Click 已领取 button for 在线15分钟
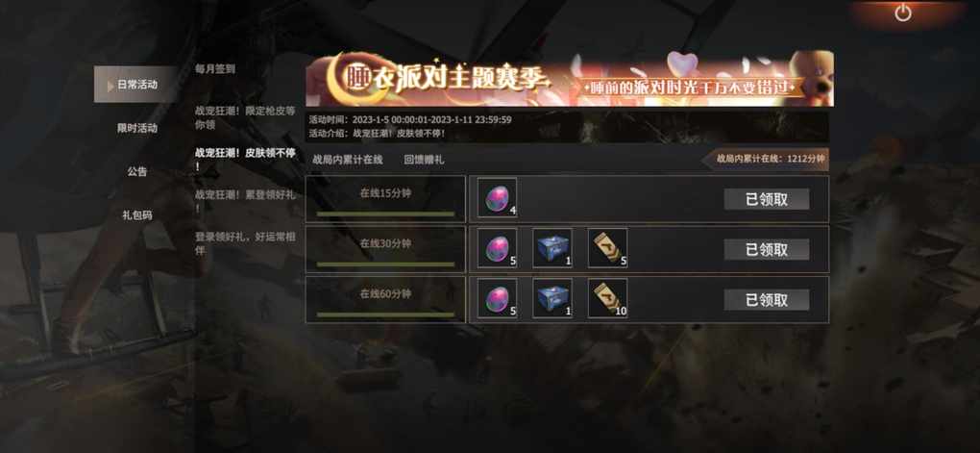980x453 pixels. 767,200
